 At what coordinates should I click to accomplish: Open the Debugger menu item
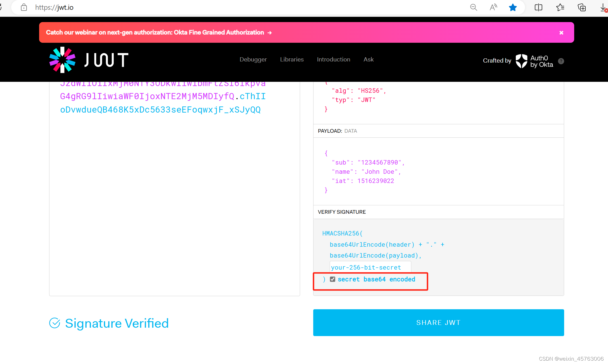[253, 60]
